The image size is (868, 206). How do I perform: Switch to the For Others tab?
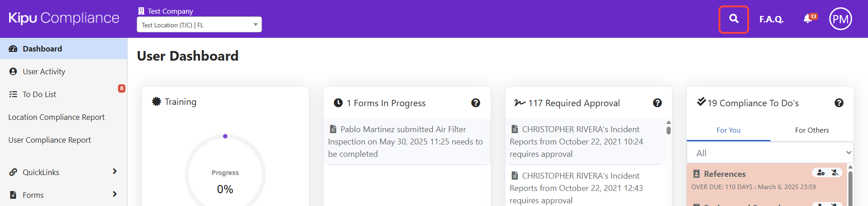tap(812, 130)
